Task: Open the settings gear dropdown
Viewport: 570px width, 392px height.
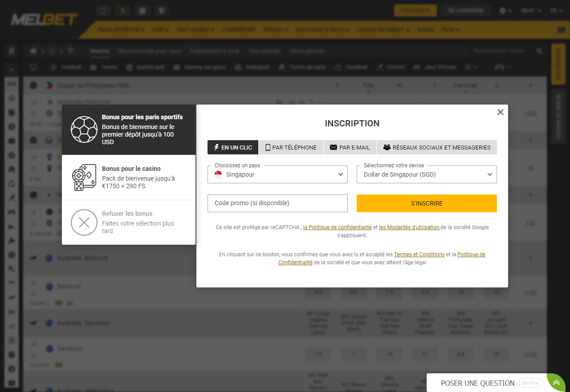Action: pyautogui.click(x=505, y=11)
